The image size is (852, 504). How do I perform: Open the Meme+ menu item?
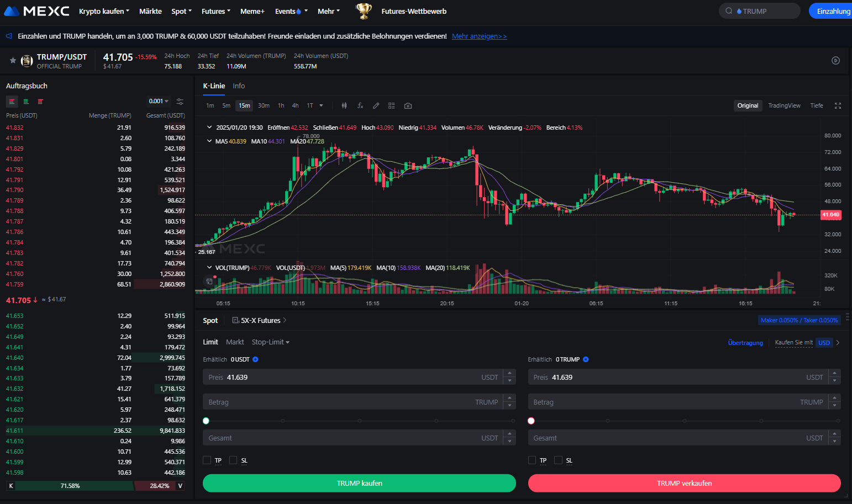(253, 11)
